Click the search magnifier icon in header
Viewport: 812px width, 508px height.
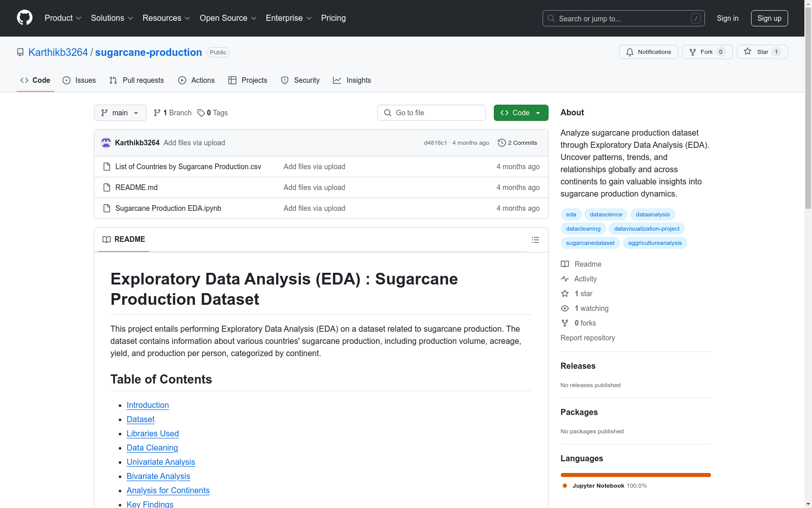point(551,18)
